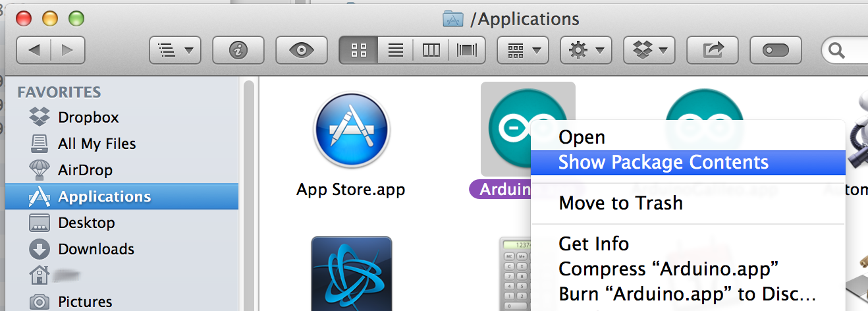Open the path list dropdown in toolbar
This screenshot has width=868, height=311.
point(175,49)
